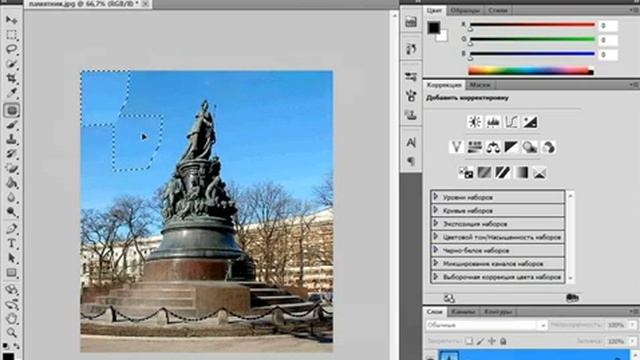Screen dimensions: 640x360
Task: Switch to the Каналы tab
Action: click(x=463, y=311)
